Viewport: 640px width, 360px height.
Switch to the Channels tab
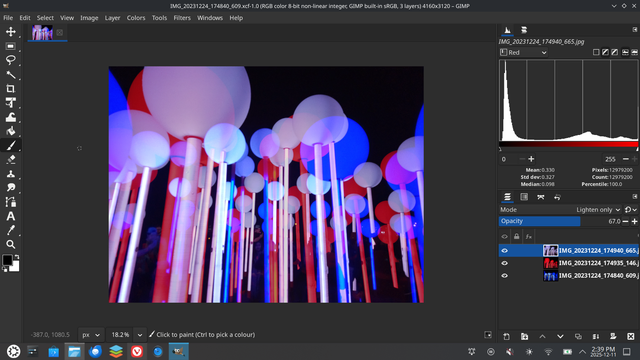pyautogui.click(x=524, y=197)
